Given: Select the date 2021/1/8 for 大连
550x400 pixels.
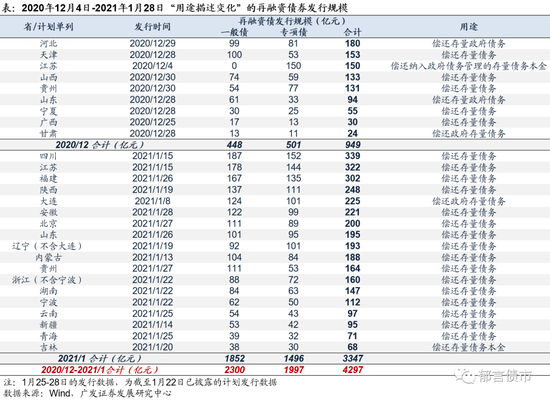Looking at the screenshot, I should (153, 201).
